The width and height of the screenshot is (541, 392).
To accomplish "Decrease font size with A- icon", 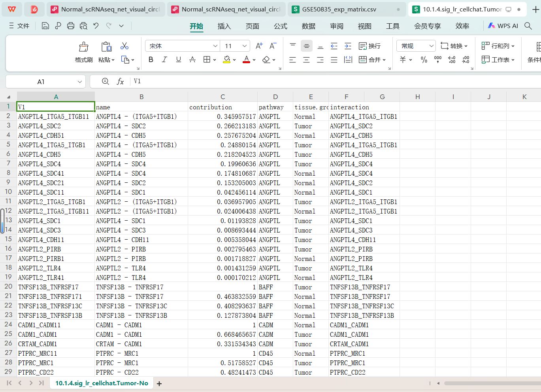I will click(x=273, y=46).
